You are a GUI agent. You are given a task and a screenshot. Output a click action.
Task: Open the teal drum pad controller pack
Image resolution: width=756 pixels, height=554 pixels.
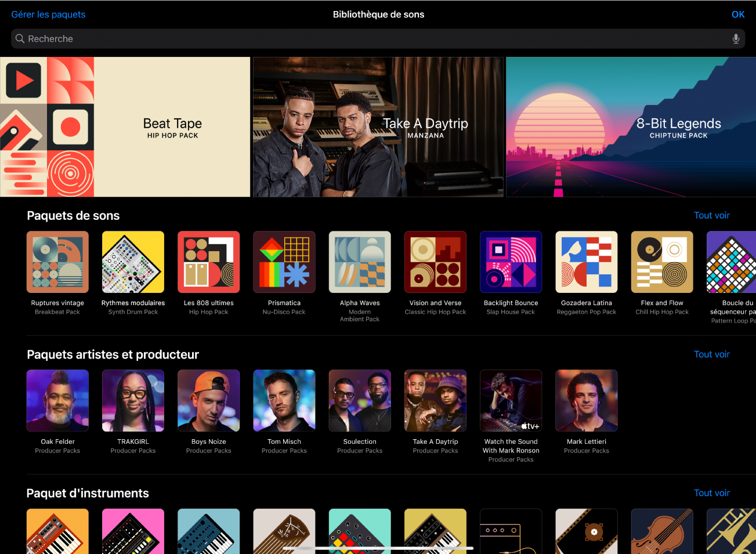tap(360, 531)
